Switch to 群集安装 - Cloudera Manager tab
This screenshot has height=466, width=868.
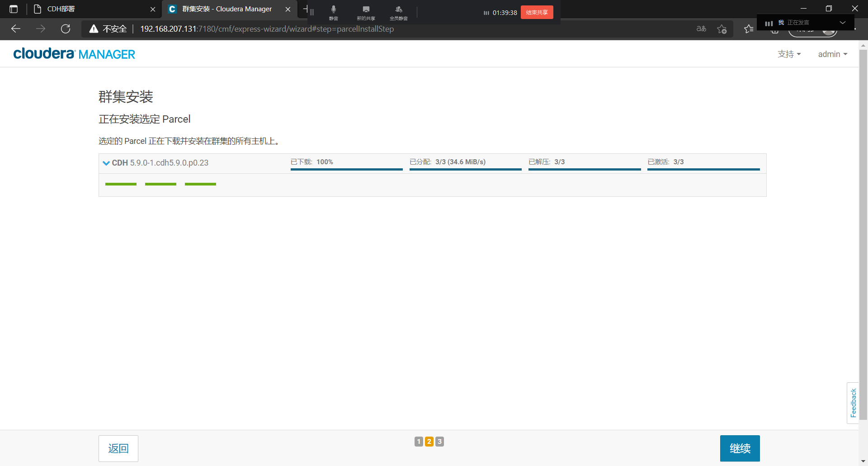[226, 9]
